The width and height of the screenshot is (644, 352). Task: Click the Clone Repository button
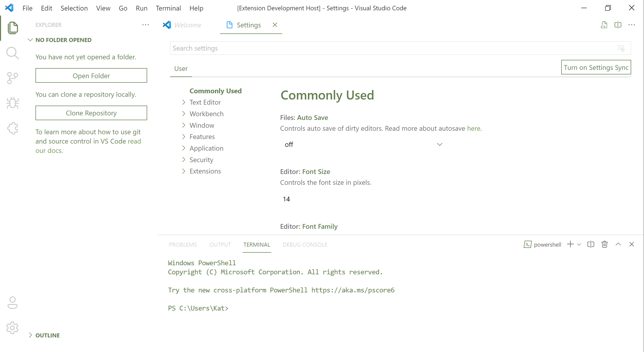click(91, 113)
